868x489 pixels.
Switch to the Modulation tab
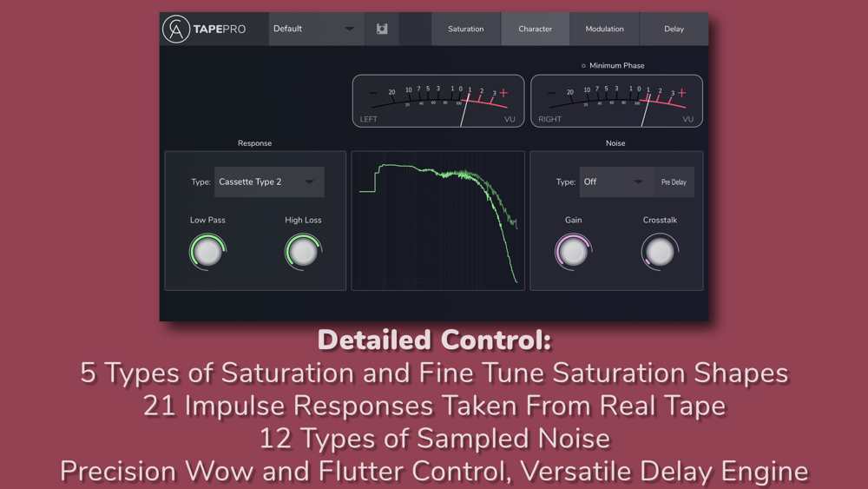pos(604,29)
